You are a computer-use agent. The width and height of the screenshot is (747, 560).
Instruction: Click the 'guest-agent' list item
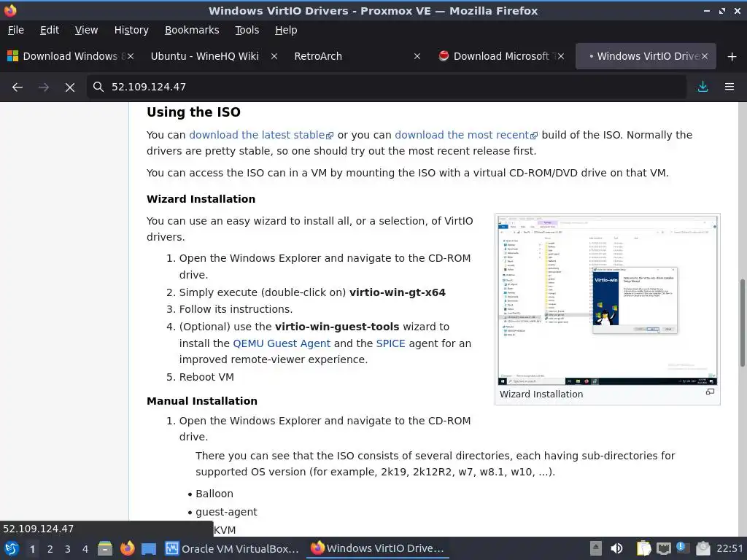[x=226, y=512]
